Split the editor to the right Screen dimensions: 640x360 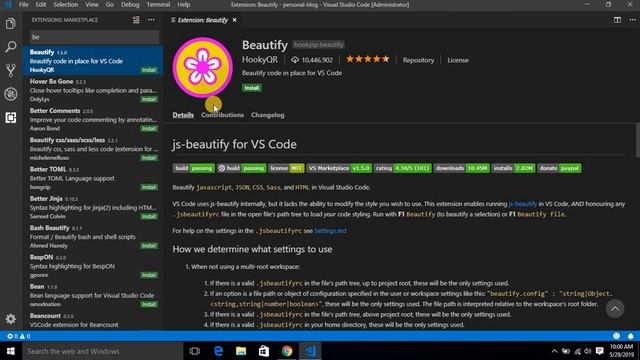[x=617, y=20]
